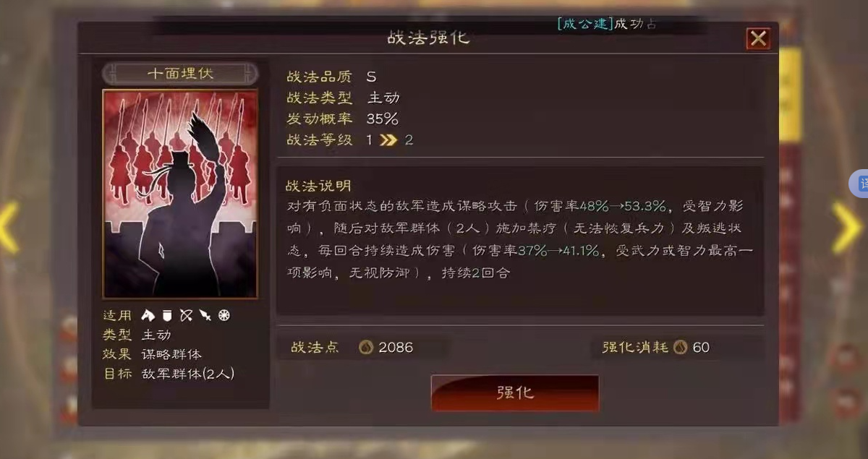868x459 pixels.
Task: Click the 十面埋伏 title banner
Action: click(x=180, y=74)
